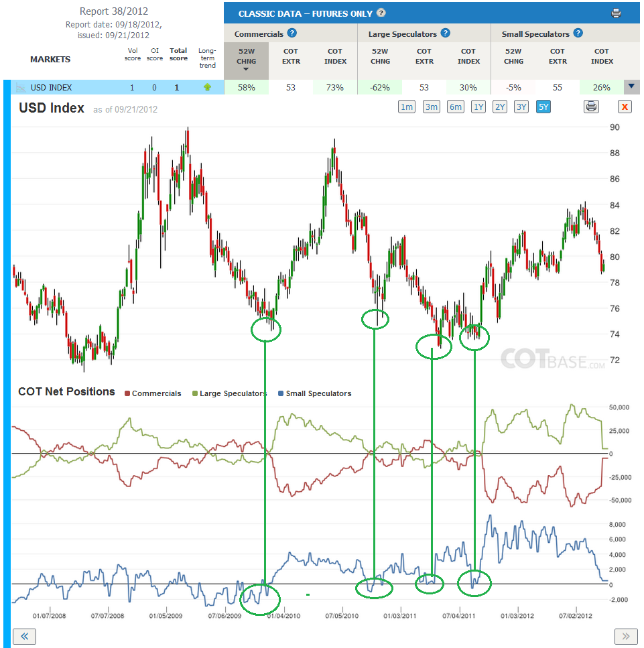
Task: Click the -62% Large Speculators cell
Action: tap(380, 88)
